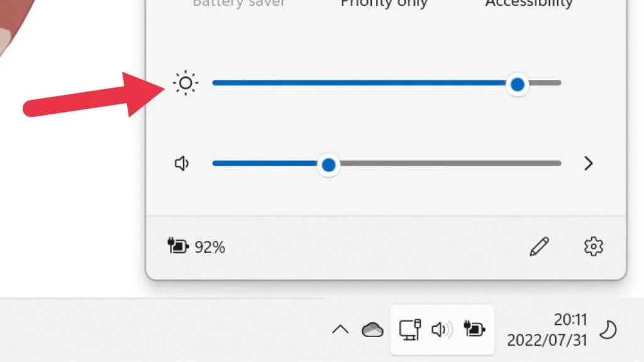This screenshot has height=362, width=644.
Task: Expand hidden icons with the taskbar chevron
Action: tap(340, 329)
